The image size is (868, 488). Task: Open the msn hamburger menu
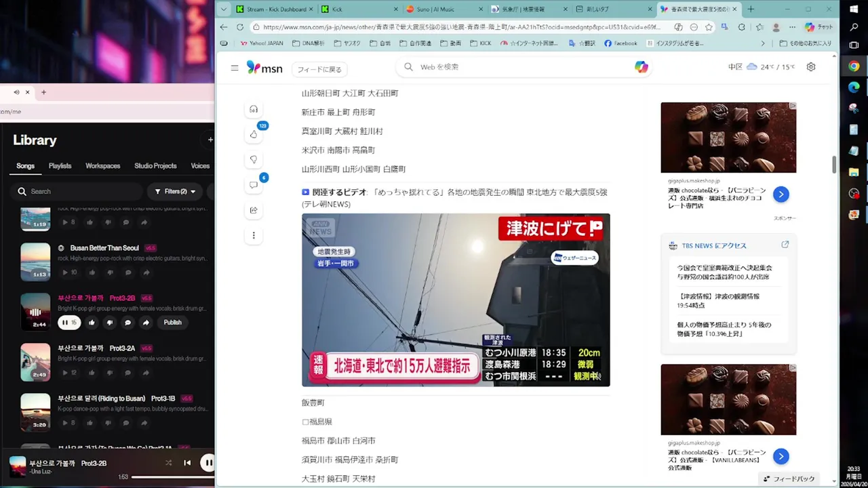click(x=235, y=67)
